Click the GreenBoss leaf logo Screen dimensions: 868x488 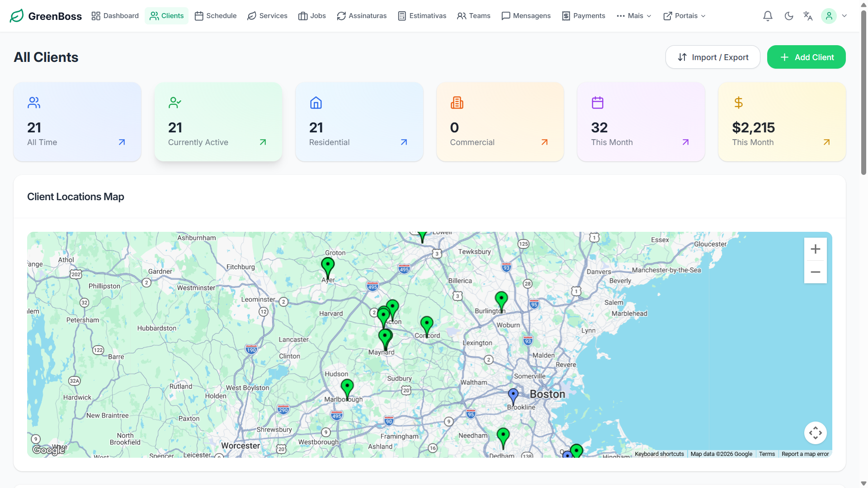click(17, 16)
